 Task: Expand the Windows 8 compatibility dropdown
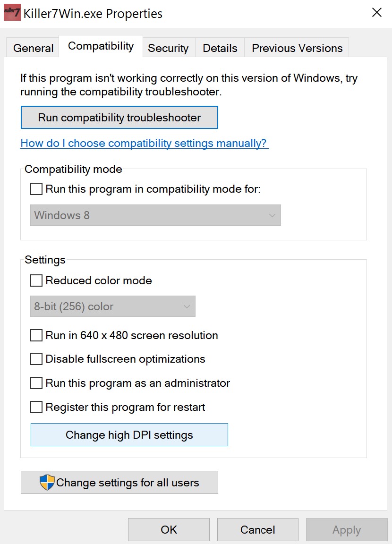point(155,215)
